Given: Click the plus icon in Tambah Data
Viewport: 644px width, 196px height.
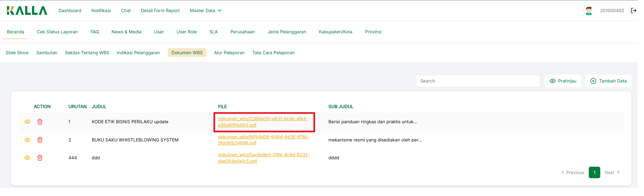Looking at the screenshot, I should 593,81.
